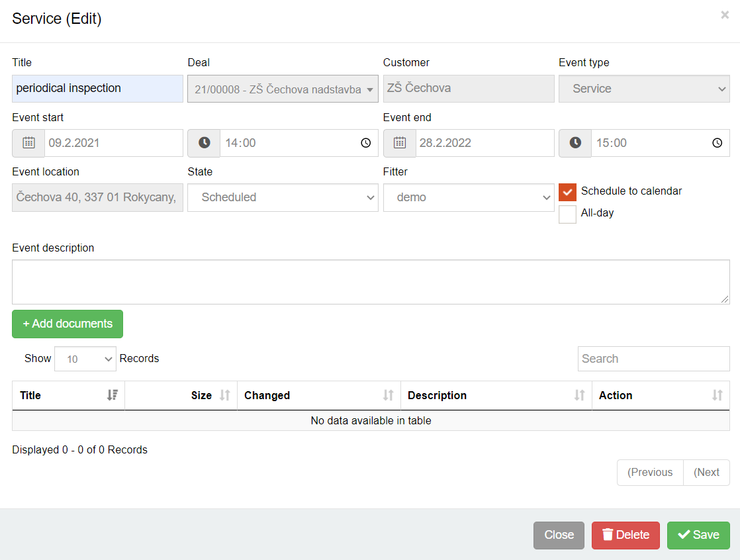Go to the Previous page of records

pos(650,472)
